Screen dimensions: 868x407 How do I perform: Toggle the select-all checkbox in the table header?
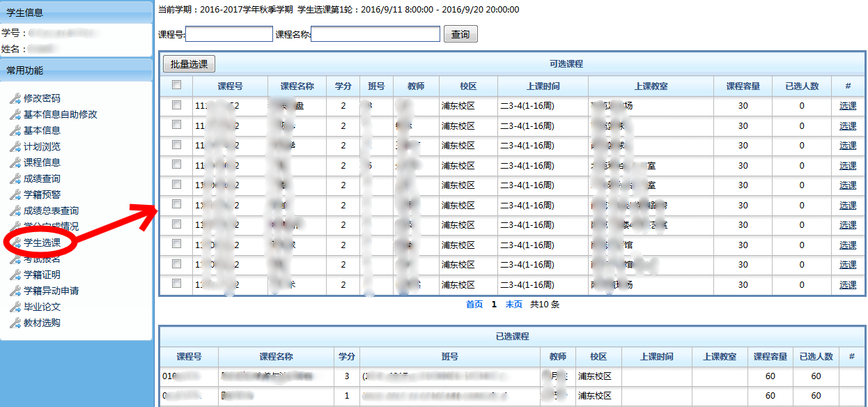click(177, 85)
